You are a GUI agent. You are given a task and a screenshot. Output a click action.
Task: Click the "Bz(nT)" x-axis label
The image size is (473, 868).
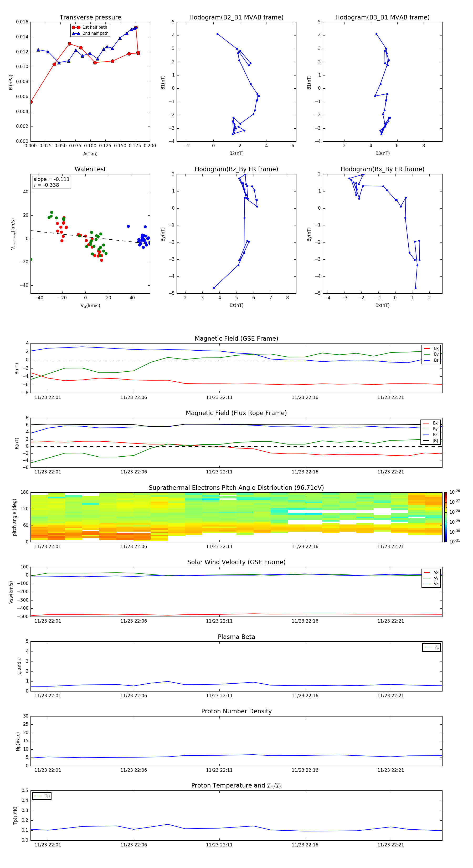(x=236, y=305)
